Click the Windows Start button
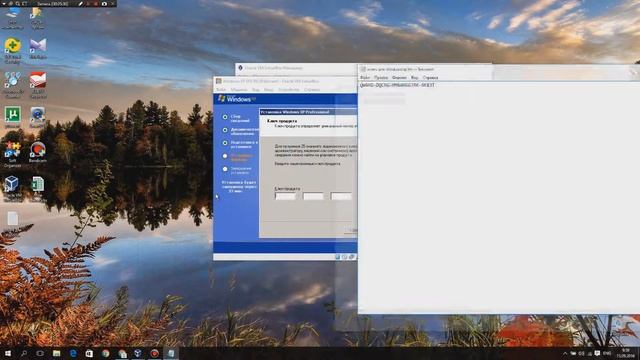 (8, 353)
